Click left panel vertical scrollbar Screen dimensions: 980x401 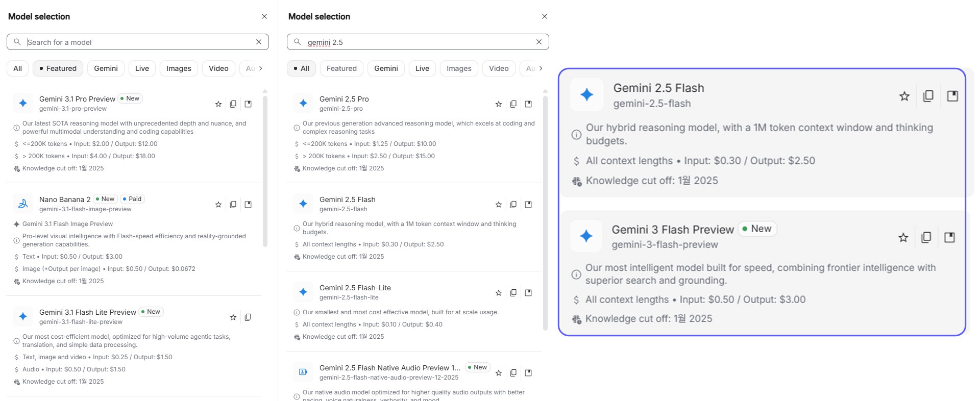click(265, 170)
